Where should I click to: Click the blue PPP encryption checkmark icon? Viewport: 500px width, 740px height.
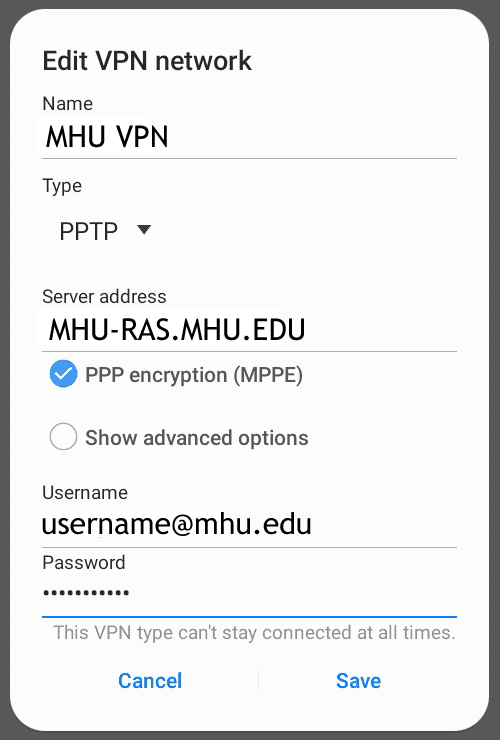tap(63, 374)
